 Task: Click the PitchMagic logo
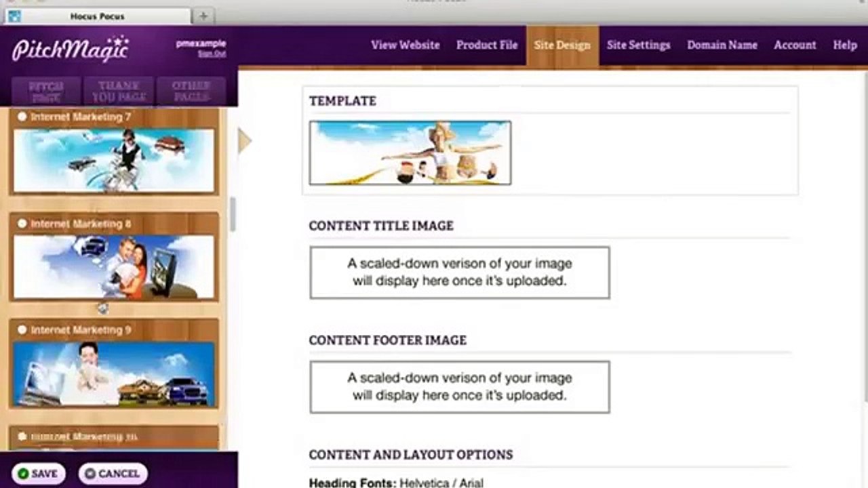71,49
